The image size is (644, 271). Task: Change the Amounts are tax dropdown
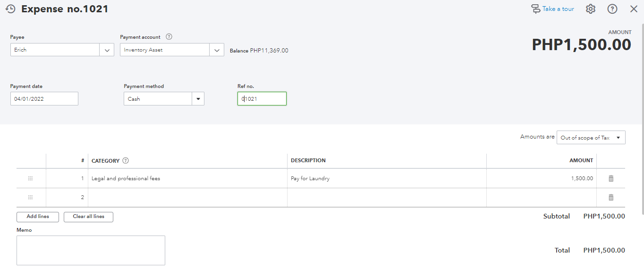pyautogui.click(x=591, y=138)
